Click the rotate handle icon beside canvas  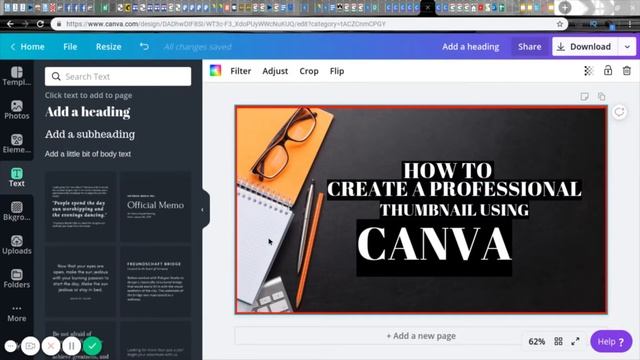click(x=619, y=112)
